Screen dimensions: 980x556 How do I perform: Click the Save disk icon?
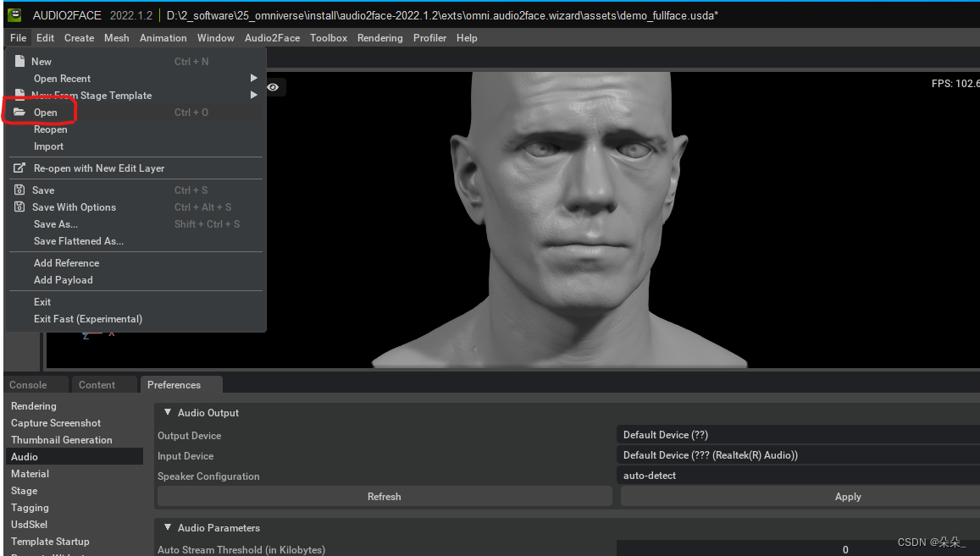(x=19, y=190)
